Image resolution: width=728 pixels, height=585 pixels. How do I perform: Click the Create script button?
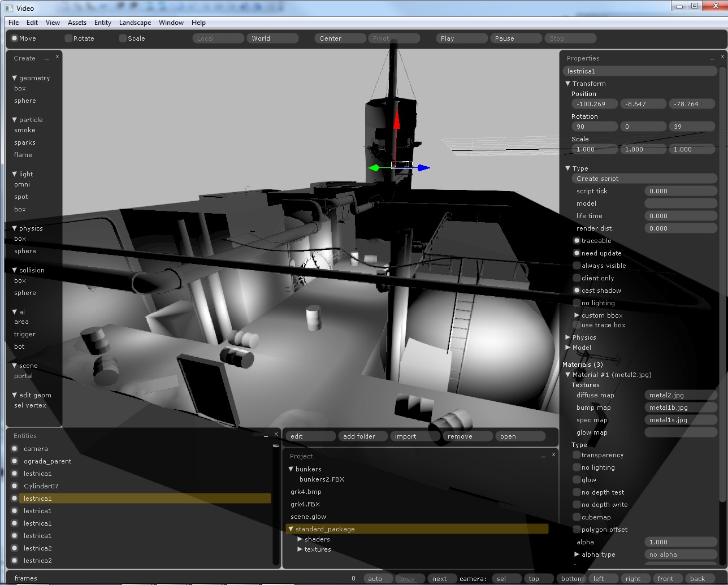point(644,179)
